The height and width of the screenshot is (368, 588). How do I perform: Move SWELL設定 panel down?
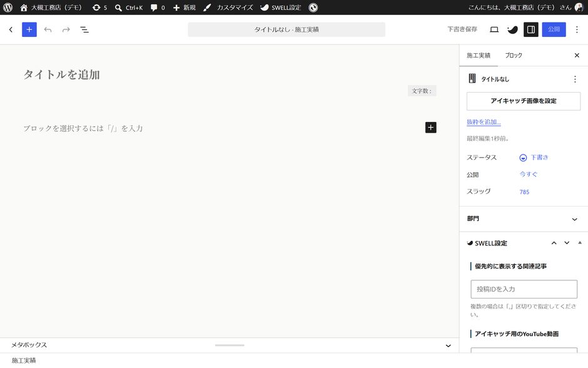567,243
